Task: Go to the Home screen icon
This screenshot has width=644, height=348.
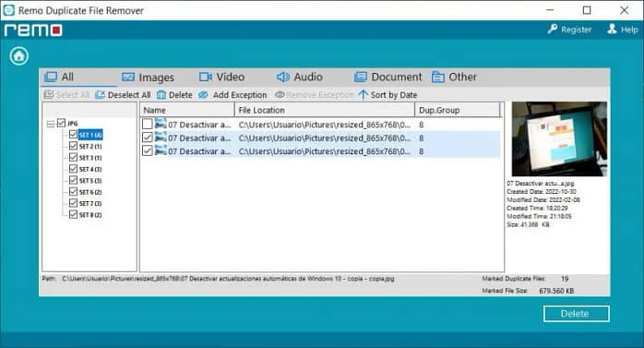Action: click(18, 56)
